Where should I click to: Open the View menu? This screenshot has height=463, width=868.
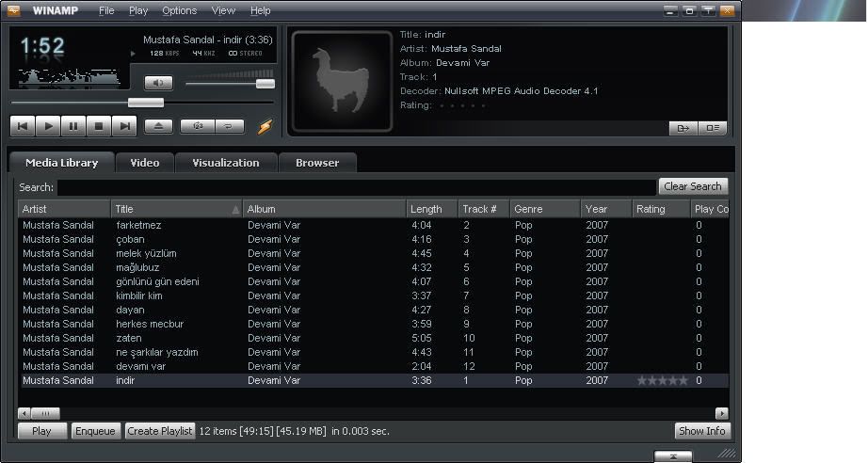223,10
